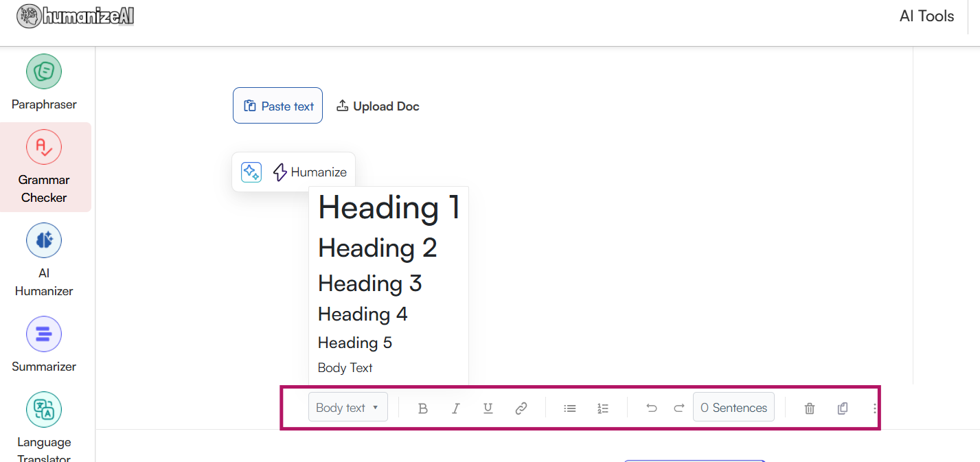The height and width of the screenshot is (462, 980).
Task: Select Heading 3 from the style list
Action: pyautogui.click(x=369, y=284)
